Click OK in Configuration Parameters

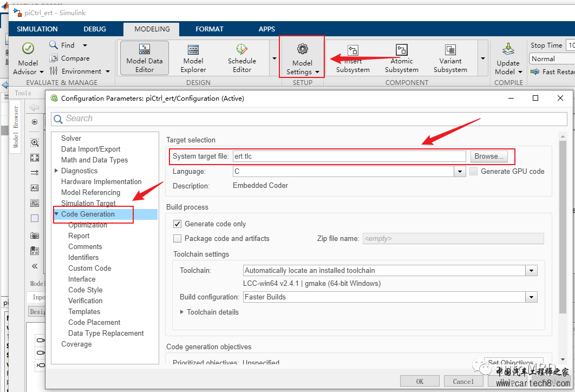420,381
